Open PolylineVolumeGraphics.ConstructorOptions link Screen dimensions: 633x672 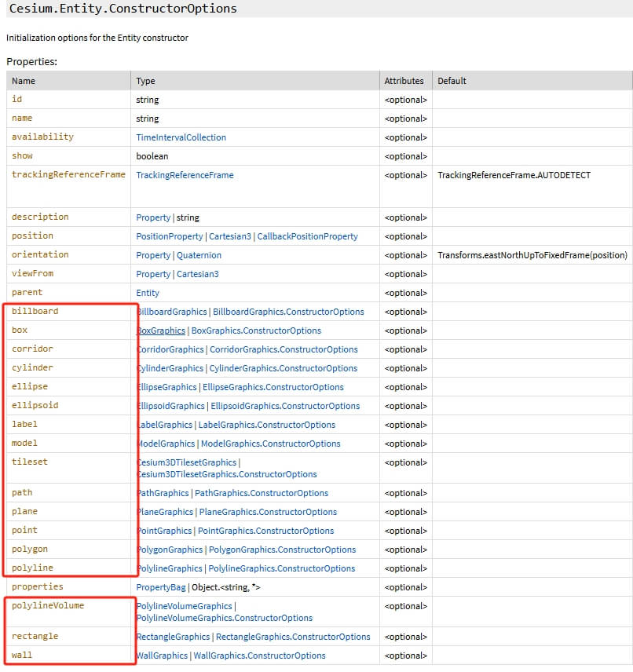[x=225, y=618]
